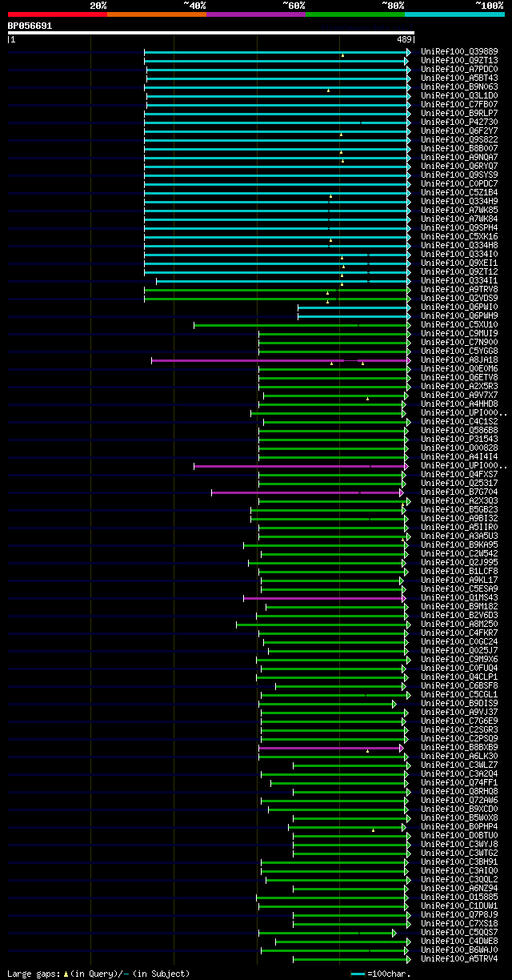
Task: Open hit UniRef100_C0PDC7
Action: point(459,183)
